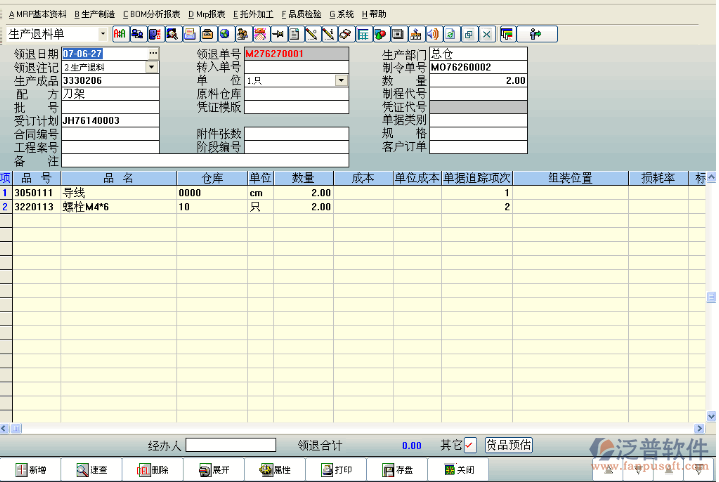Click the globe icon in the toolbar
Screen dimensions: 719x482
224,34
